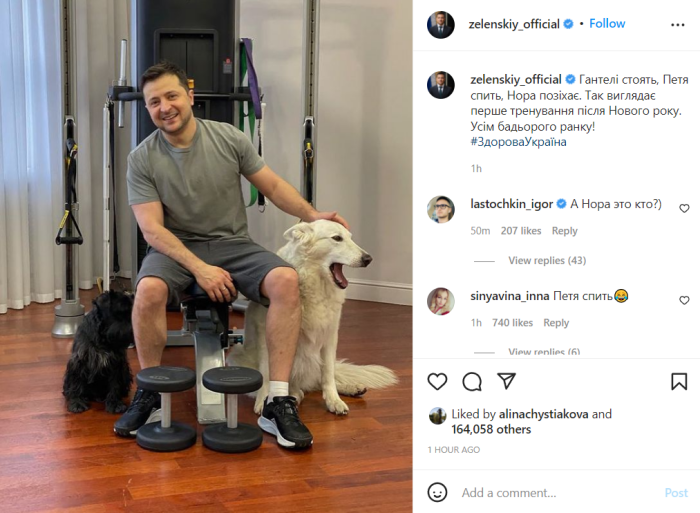Open zelenskiy_official header profile avatar
The image size is (700, 513).
tap(441, 25)
